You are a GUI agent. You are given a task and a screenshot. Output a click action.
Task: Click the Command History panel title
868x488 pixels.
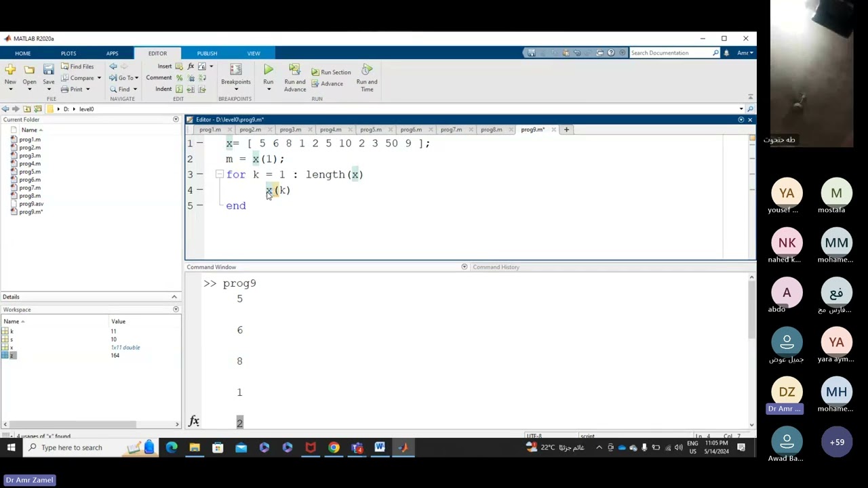coord(496,267)
